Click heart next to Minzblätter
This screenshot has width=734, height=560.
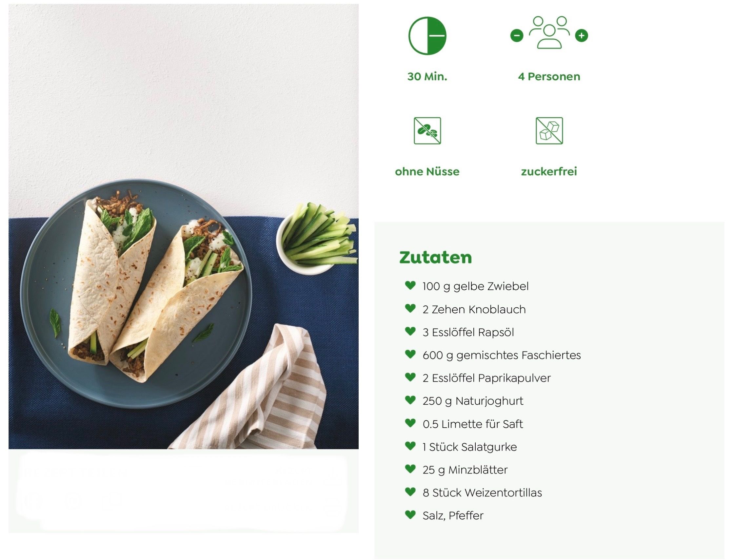(x=410, y=469)
